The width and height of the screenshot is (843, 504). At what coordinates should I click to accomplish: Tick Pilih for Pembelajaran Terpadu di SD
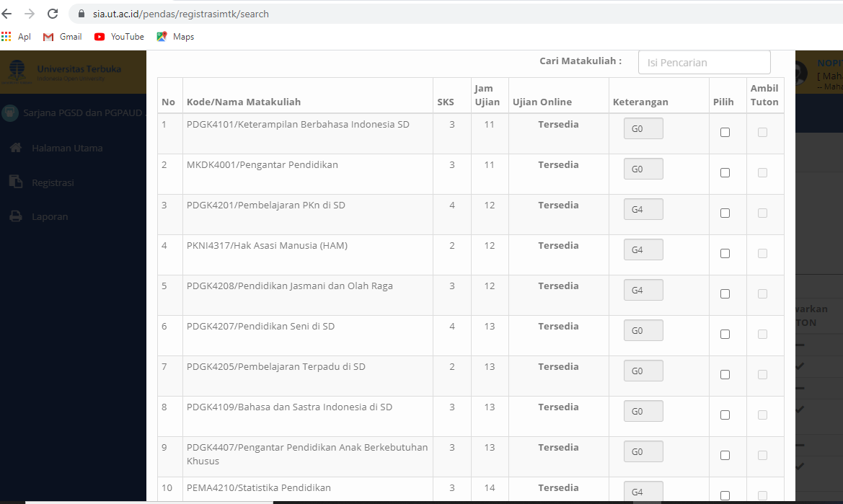[x=725, y=374]
